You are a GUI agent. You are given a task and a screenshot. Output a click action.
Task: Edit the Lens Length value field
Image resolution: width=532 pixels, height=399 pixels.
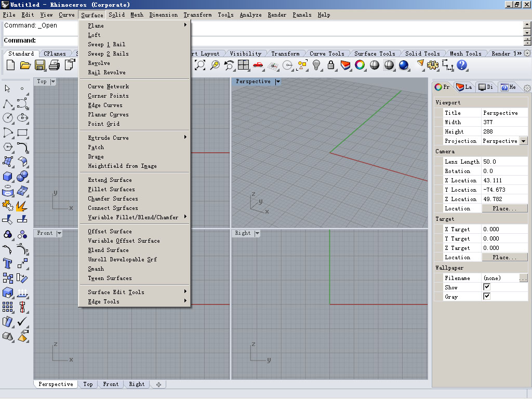coord(504,162)
